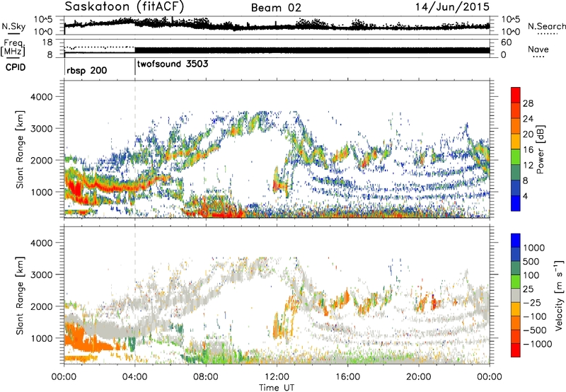Click the '4000' tick on power plot
Image resolution: width=566 pixels, height=392 pixels.
pos(41,97)
